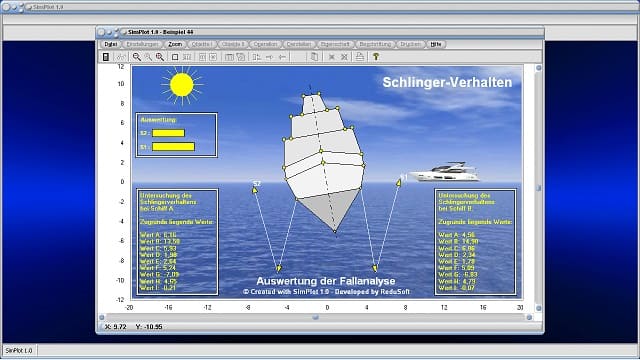
Task: Click the greyed grid icon beside square
Action: (187, 57)
